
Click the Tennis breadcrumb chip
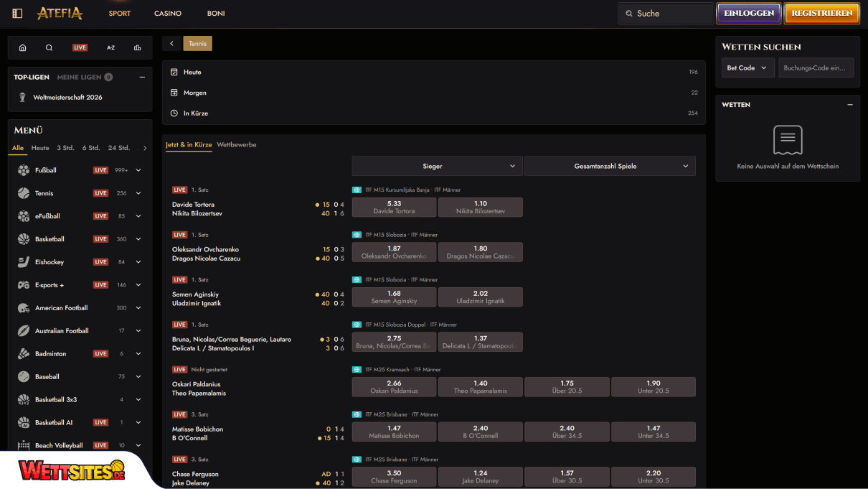198,44
